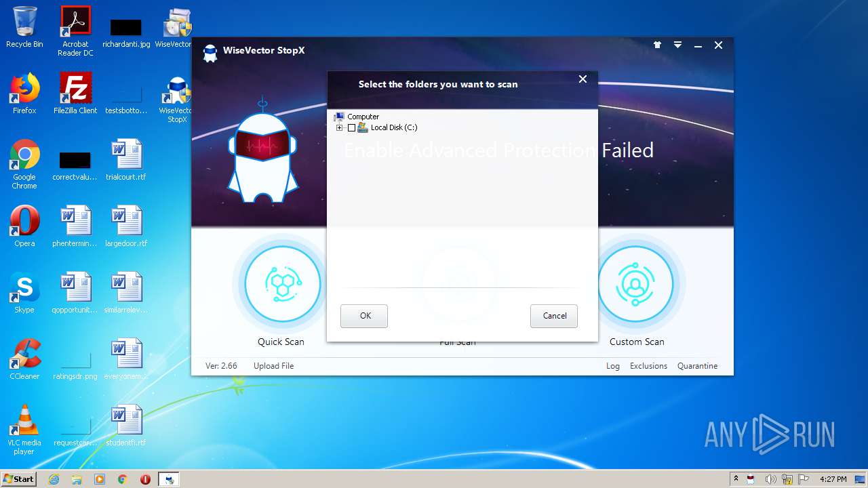The image size is (868, 488).
Task: Expand the Local Disk (C:) tree node
Action: (340, 127)
